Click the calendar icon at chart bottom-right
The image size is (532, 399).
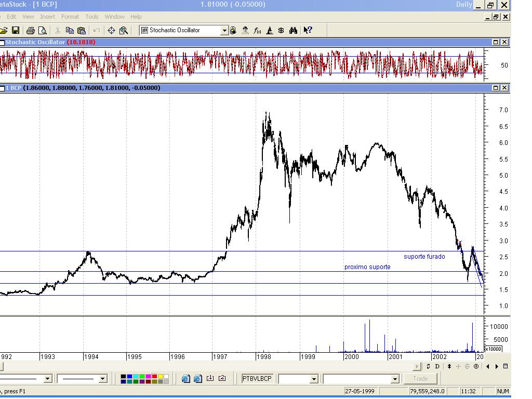pos(505,366)
